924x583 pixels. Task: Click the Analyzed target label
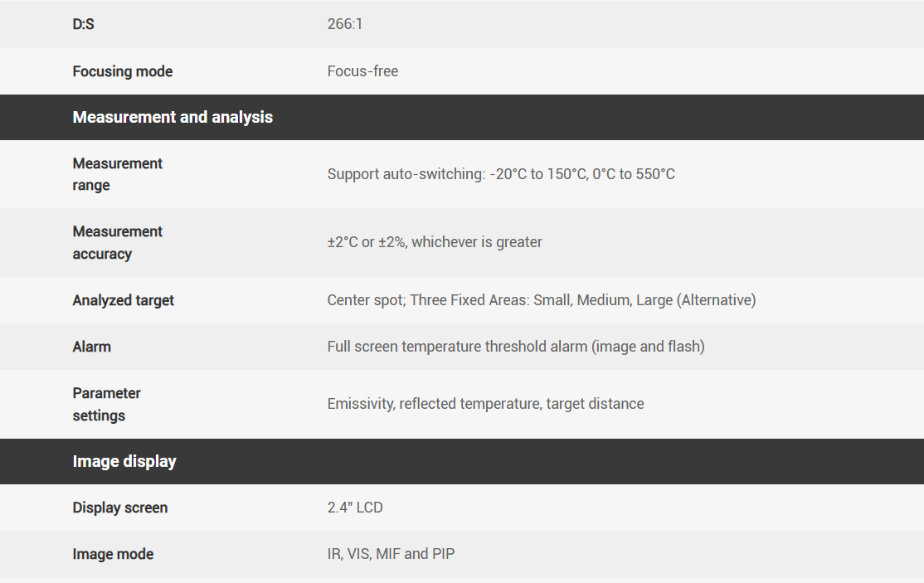coord(124,300)
